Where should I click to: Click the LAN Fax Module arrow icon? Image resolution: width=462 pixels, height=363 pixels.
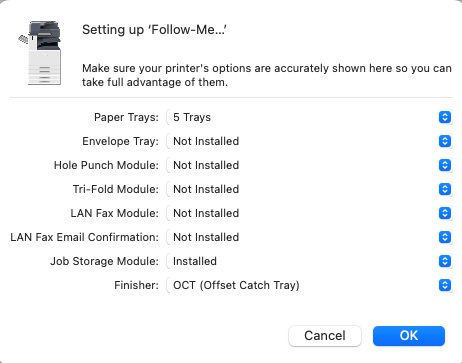click(x=445, y=213)
